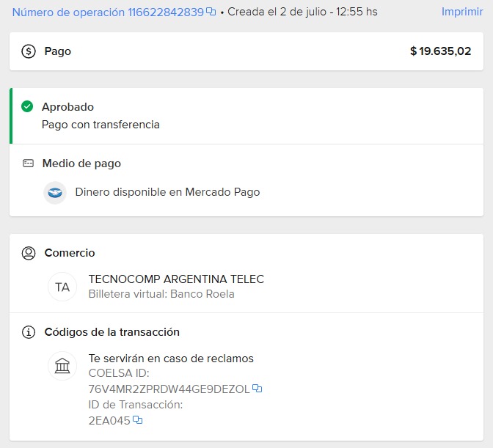Open operation number 116622842839 link
Viewport: 493px width, 448px height.
(107, 12)
